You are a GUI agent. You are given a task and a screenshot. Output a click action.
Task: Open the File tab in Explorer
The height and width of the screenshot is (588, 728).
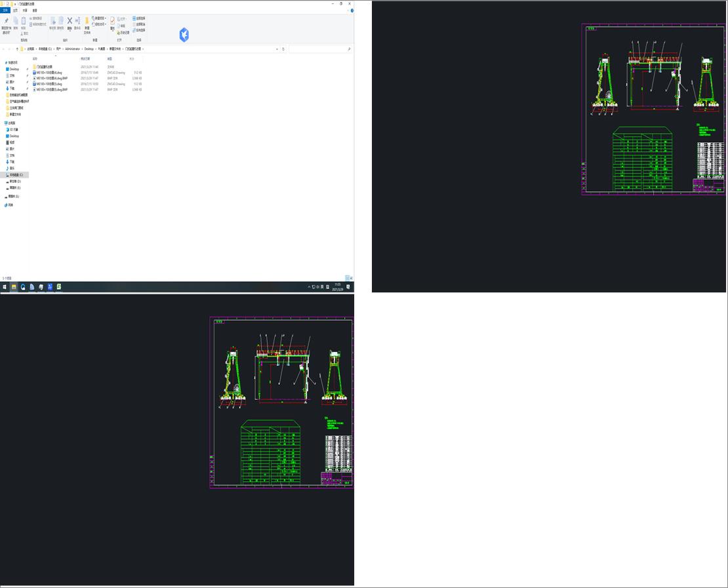(x=5, y=10)
